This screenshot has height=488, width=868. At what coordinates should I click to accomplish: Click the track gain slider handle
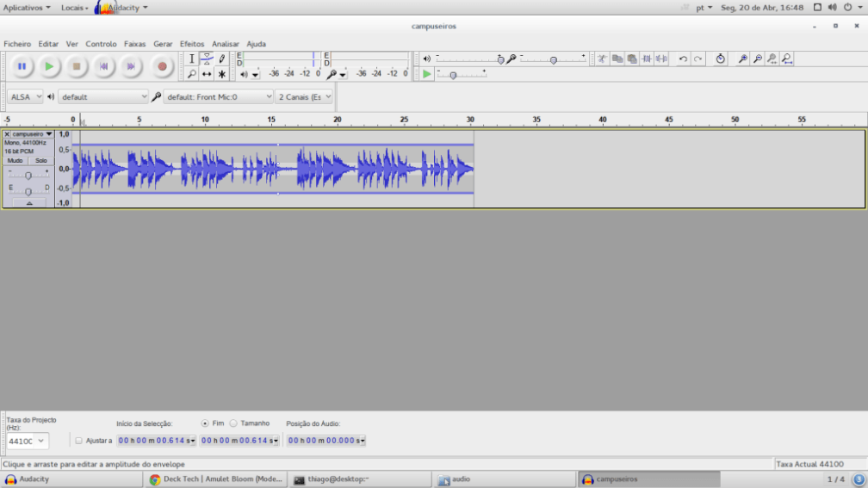(x=28, y=175)
